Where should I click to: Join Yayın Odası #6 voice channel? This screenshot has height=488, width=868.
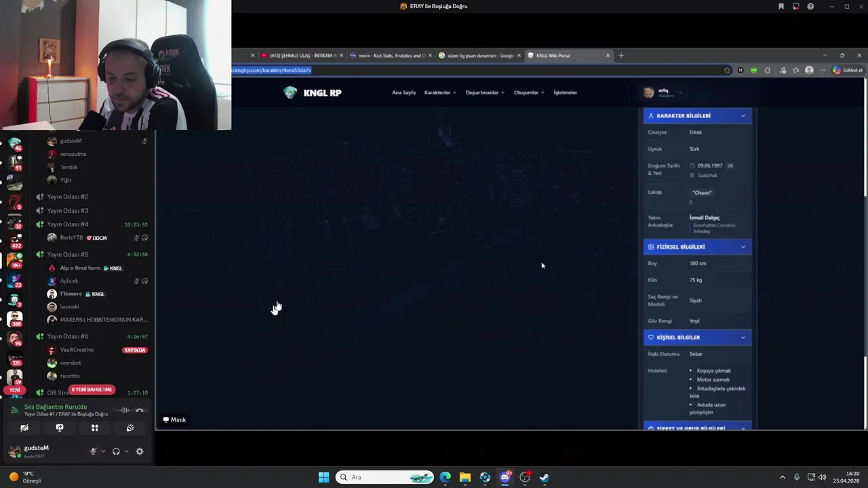click(x=68, y=336)
